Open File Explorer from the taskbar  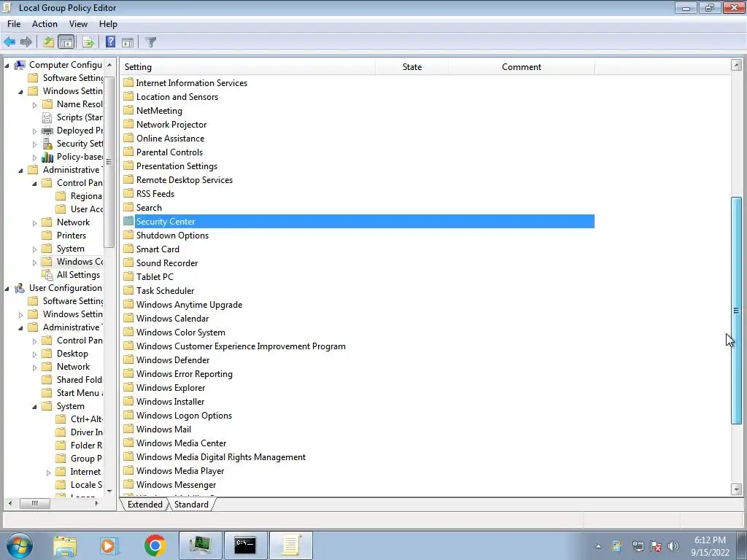pos(65,545)
